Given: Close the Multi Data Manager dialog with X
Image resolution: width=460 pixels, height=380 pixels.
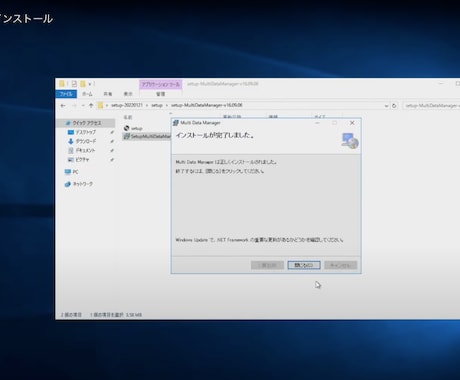Looking at the screenshot, I should 352,123.
